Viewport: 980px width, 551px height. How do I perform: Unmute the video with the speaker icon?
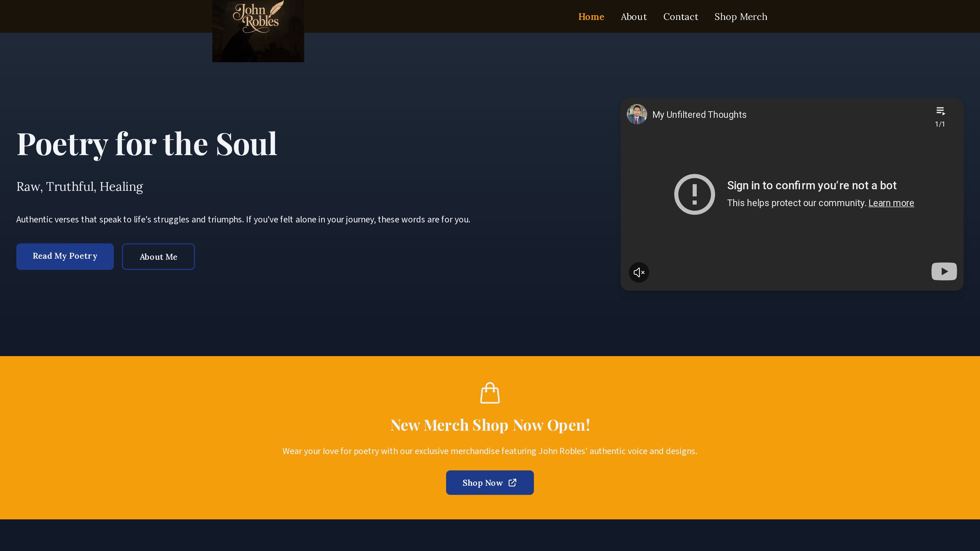coord(639,272)
